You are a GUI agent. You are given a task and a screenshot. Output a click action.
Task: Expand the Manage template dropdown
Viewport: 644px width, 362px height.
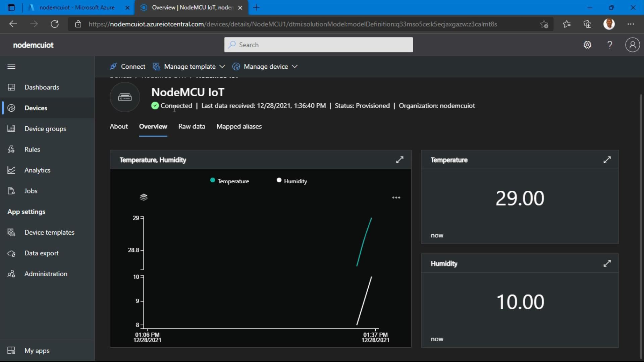click(x=189, y=66)
